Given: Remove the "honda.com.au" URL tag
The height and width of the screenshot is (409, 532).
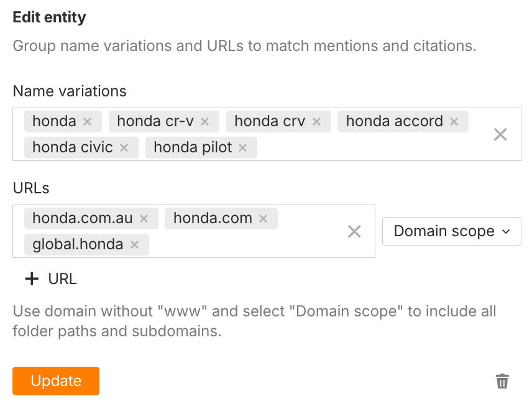Looking at the screenshot, I should pos(144,218).
